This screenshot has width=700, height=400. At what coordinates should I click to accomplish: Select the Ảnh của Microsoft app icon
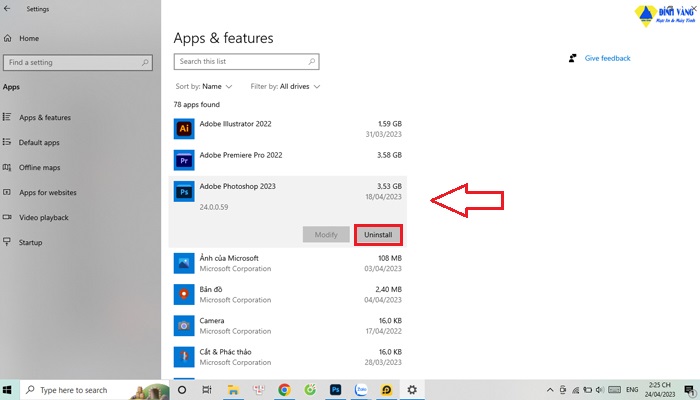click(184, 263)
